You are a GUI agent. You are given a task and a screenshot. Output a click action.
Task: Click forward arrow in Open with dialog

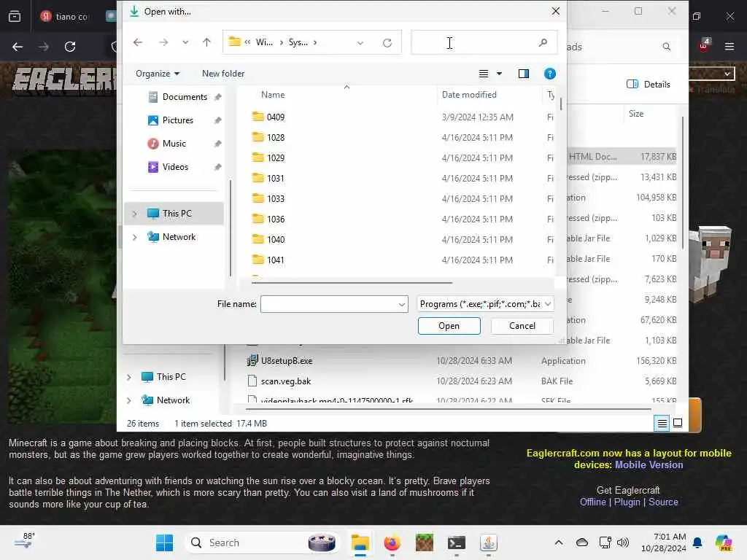[163, 42]
